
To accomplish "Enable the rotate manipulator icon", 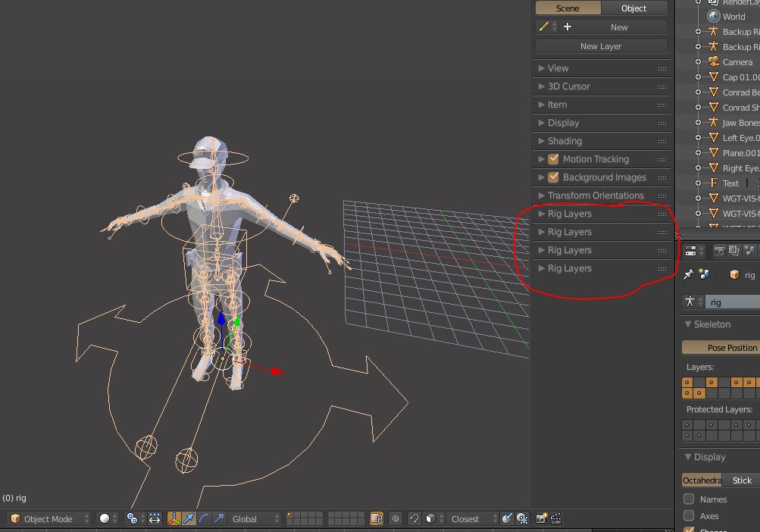I will 203,519.
